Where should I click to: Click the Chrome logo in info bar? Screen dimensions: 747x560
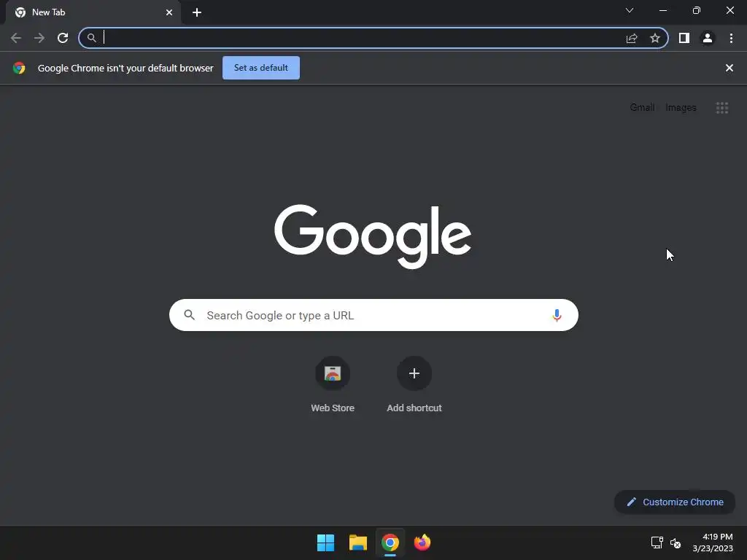pyautogui.click(x=19, y=68)
